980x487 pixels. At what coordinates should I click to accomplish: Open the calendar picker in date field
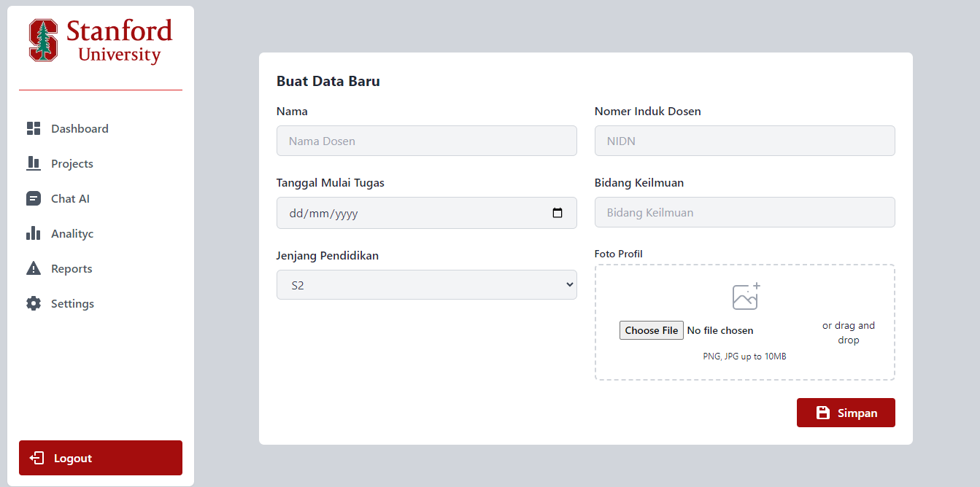click(x=557, y=214)
